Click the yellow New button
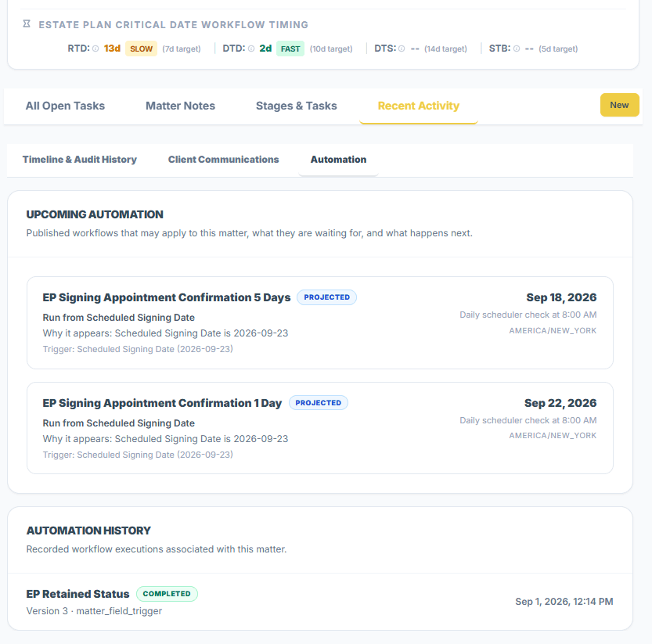 tap(619, 105)
